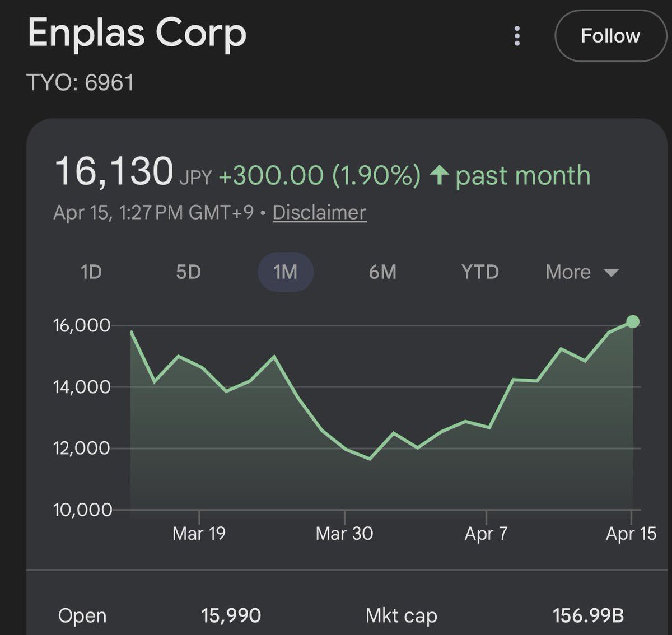
Task: Switch chart to 5D range
Action: 188,272
